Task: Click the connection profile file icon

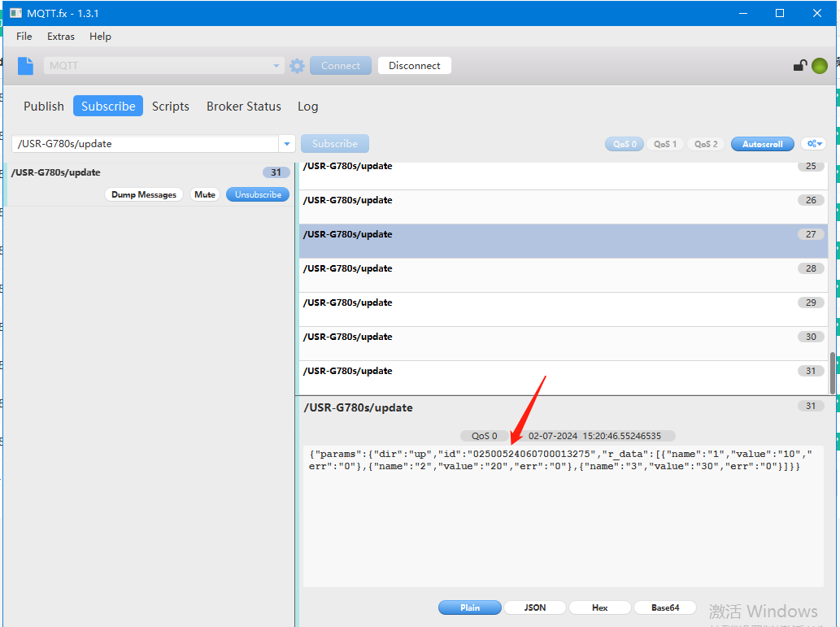Action: click(26, 66)
